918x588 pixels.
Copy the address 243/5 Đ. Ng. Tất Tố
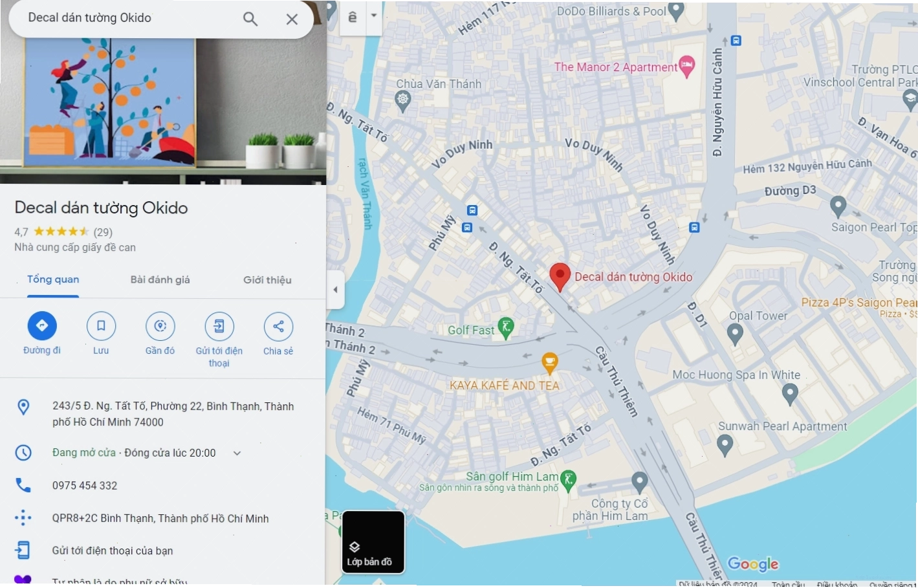pos(173,414)
